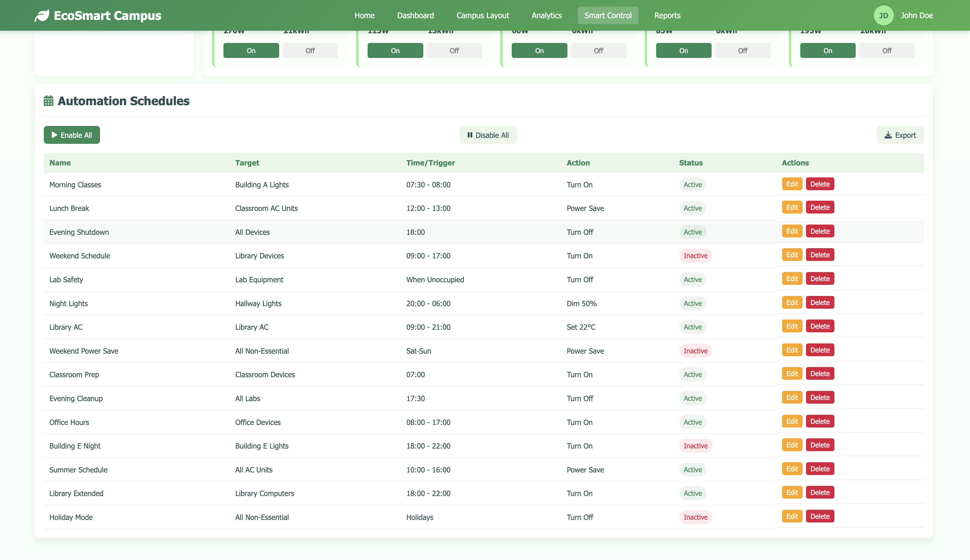Click the Status column header

click(x=690, y=163)
